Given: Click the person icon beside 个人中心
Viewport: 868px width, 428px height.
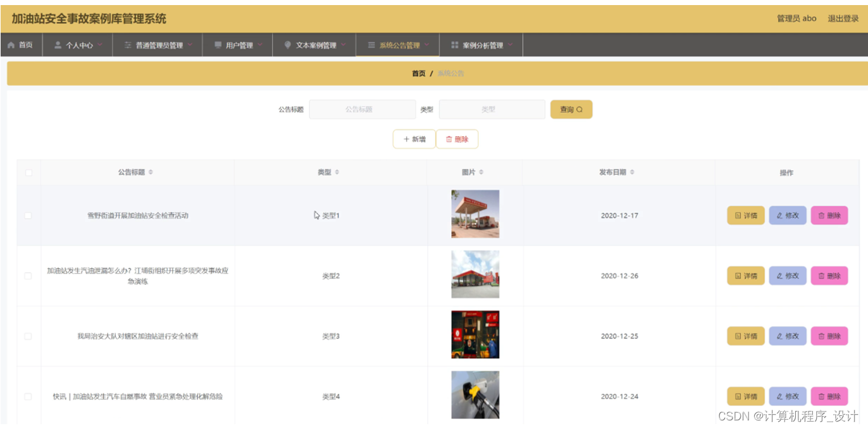Looking at the screenshot, I should (58, 45).
